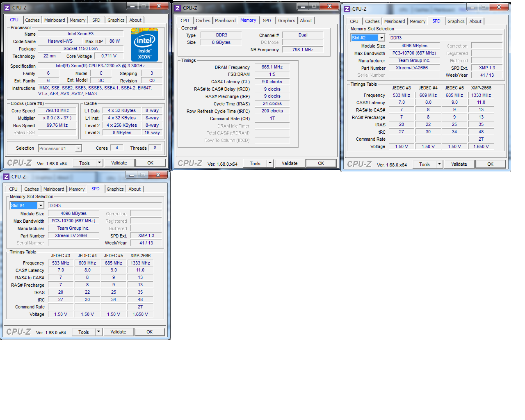Click OK in the processor window

[151, 163]
